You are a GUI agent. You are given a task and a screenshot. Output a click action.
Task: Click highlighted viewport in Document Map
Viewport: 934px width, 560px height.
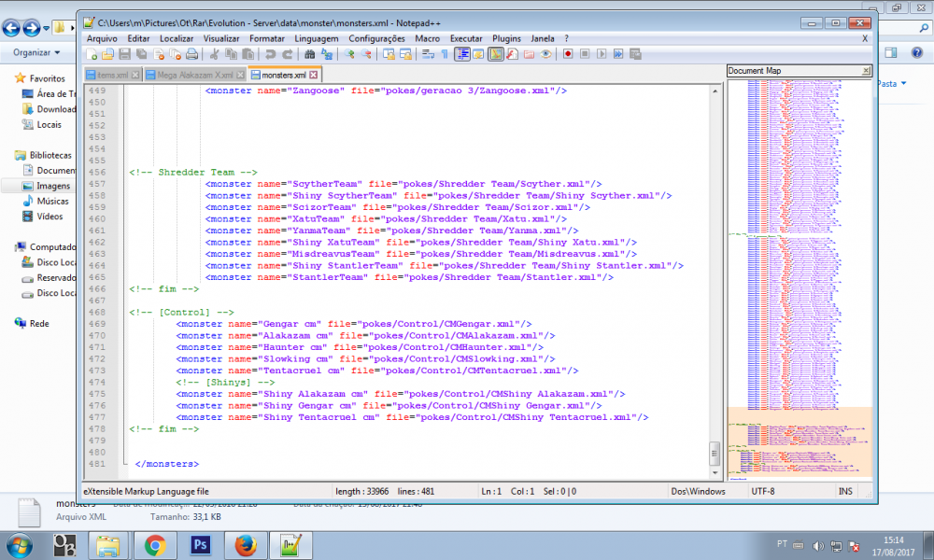(x=800, y=442)
